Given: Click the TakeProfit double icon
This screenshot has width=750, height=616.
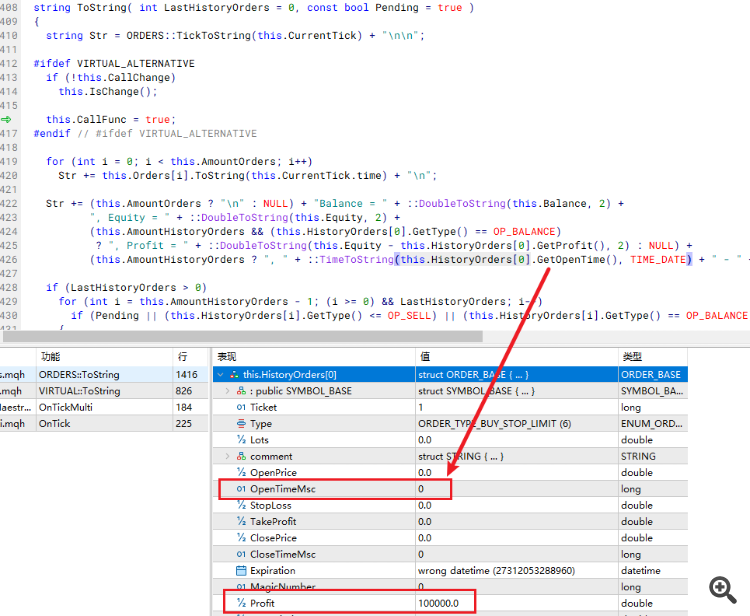Looking at the screenshot, I should 241,521.
